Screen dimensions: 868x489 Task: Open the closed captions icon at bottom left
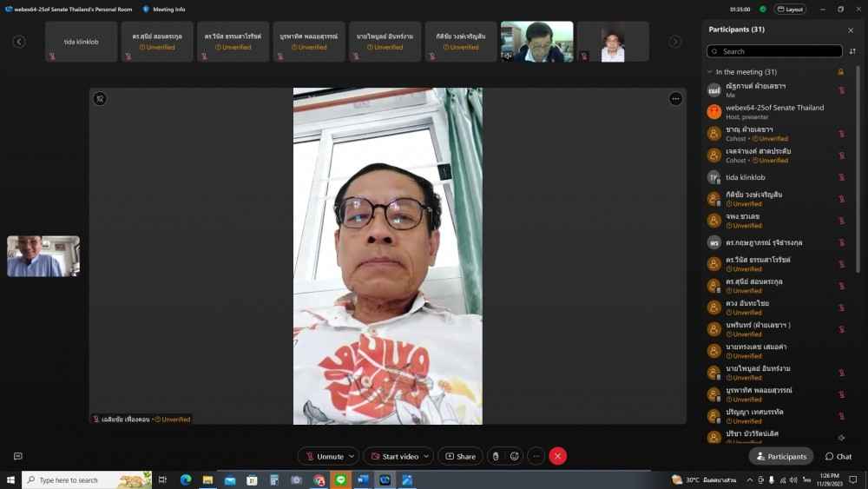(x=17, y=456)
